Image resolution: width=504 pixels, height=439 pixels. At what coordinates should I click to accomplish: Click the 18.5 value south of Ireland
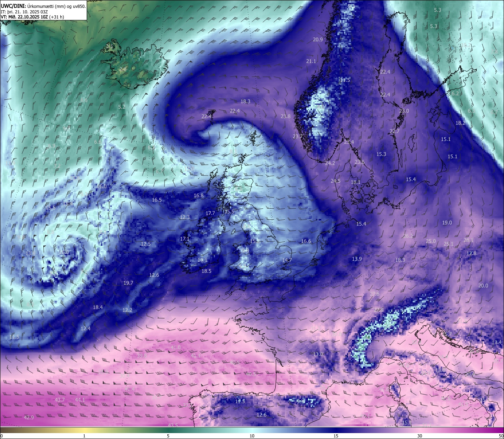[x=206, y=271]
